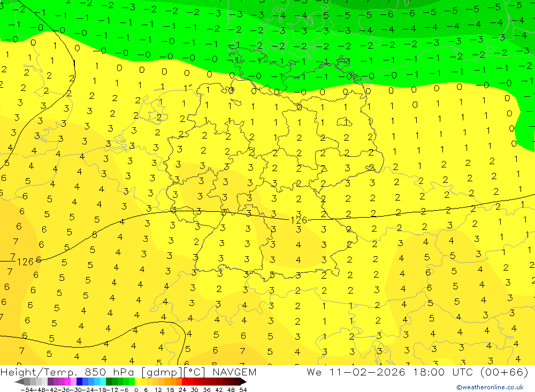
Task: Select the cyan legend swatch above -18
Action: point(103,381)
